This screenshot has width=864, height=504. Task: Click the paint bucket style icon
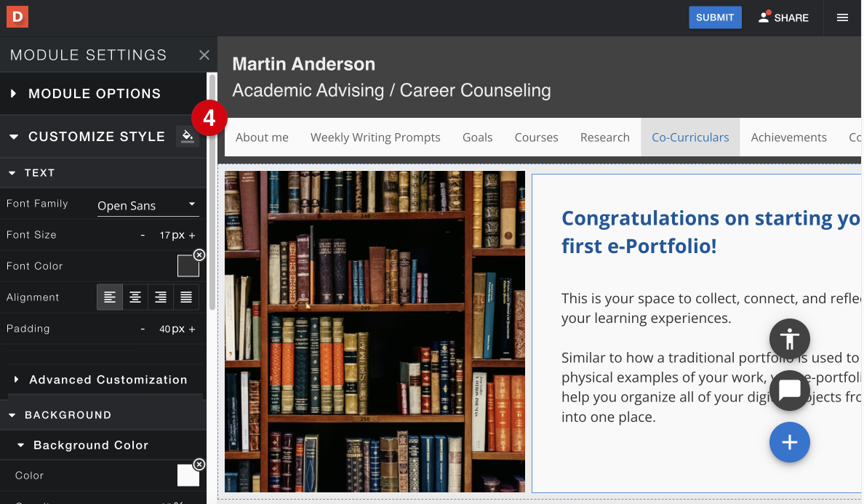click(188, 136)
